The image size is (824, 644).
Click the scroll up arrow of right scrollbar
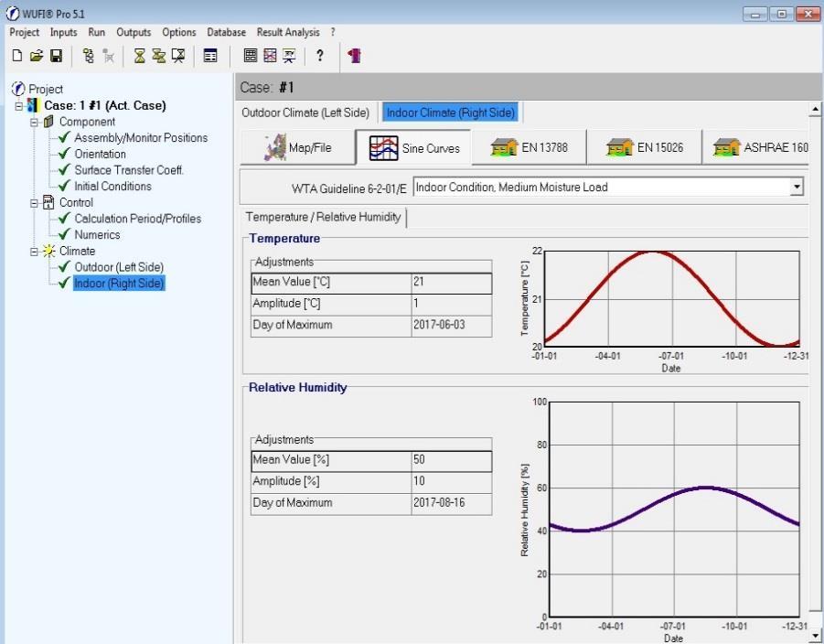pos(815,110)
